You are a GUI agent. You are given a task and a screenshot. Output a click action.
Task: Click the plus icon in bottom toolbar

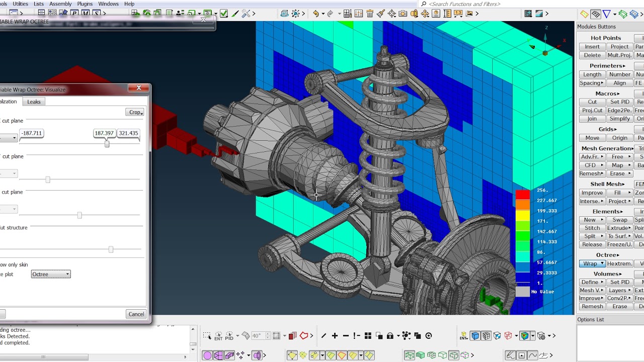pyautogui.click(x=335, y=336)
